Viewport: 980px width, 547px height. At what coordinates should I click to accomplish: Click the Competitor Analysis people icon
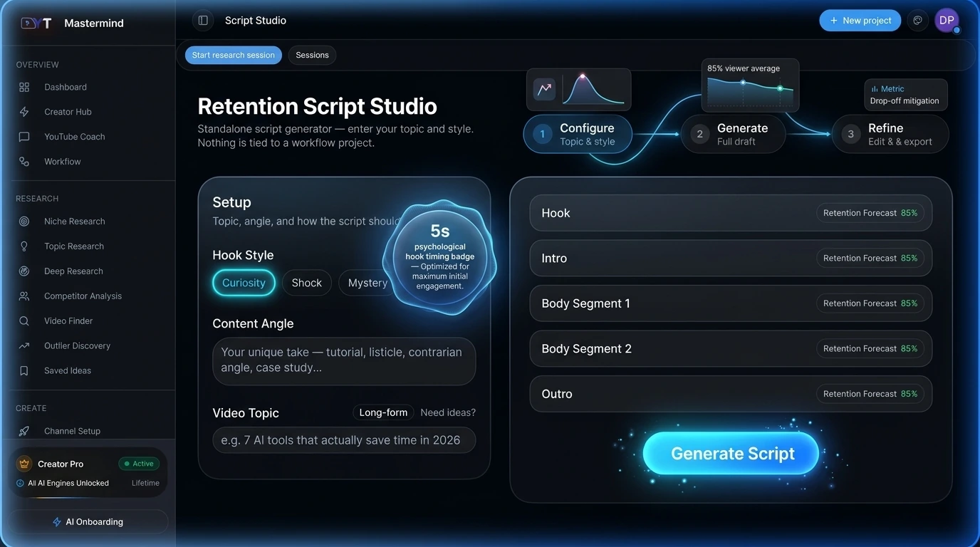[24, 296]
